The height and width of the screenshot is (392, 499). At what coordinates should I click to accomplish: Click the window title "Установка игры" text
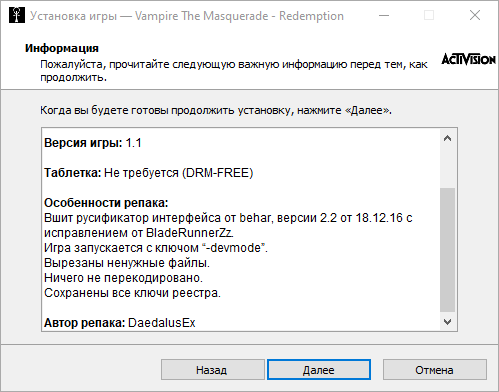pos(73,16)
